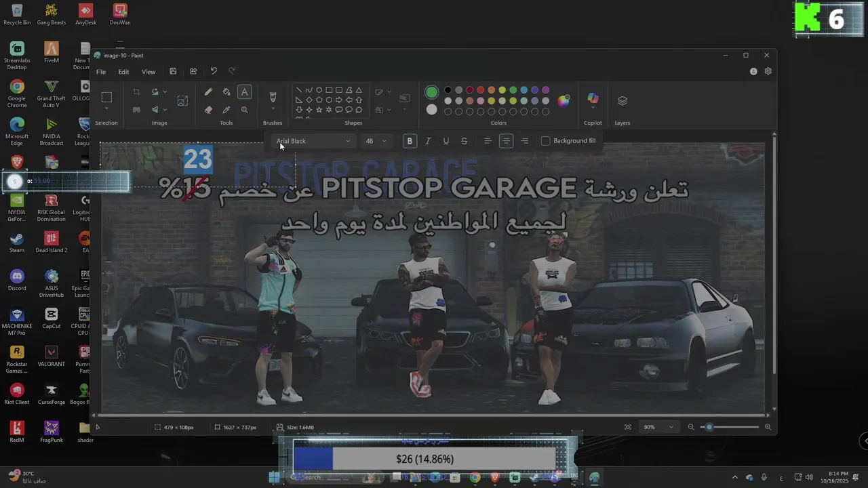Click the zoom slider handle
The image size is (868, 488).
click(709, 427)
